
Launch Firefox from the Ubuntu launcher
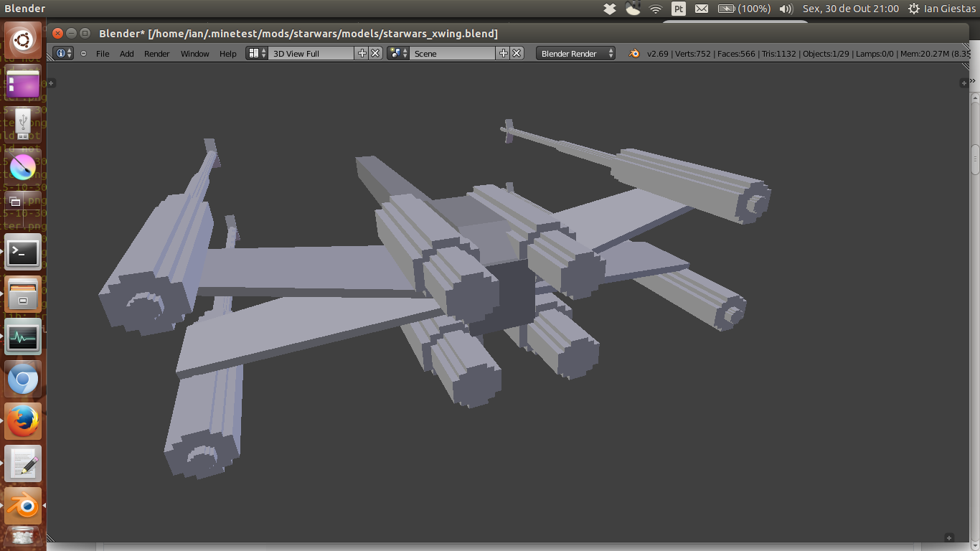coord(23,422)
